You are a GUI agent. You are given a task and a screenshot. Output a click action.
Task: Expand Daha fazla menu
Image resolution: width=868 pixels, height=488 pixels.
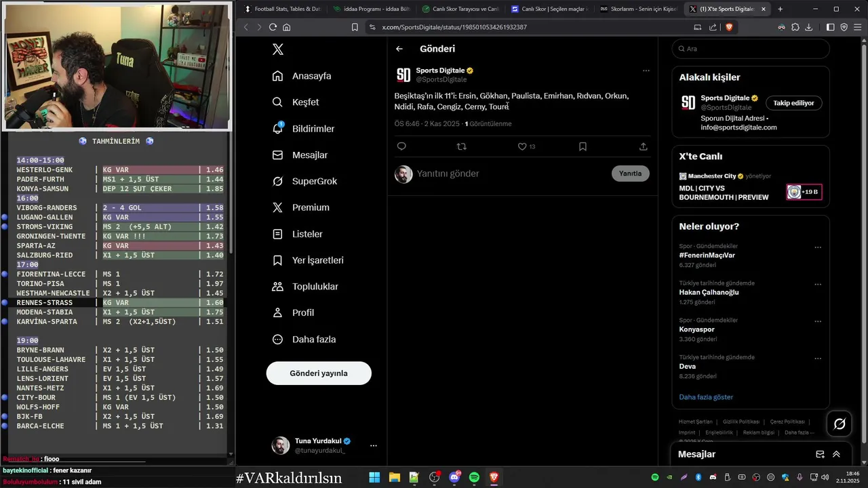(304, 339)
